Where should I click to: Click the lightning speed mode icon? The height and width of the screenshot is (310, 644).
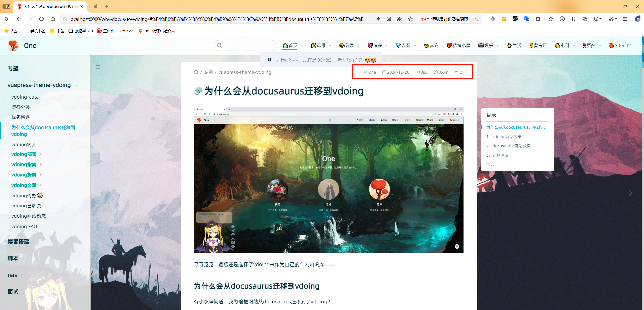(378, 19)
